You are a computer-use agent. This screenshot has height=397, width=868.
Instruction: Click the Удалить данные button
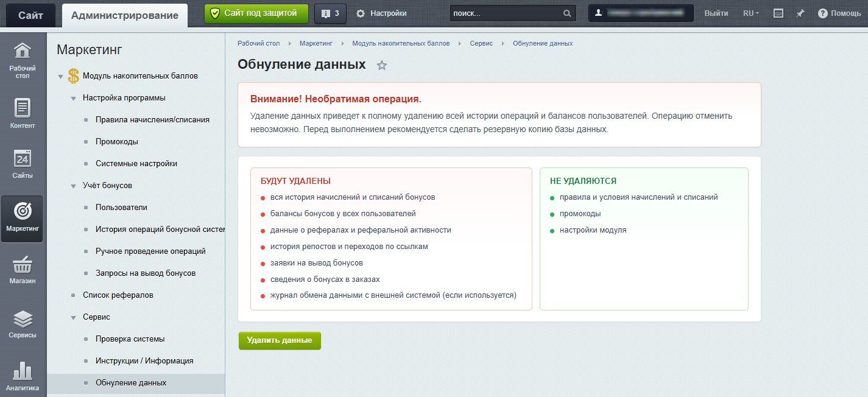(x=280, y=340)
